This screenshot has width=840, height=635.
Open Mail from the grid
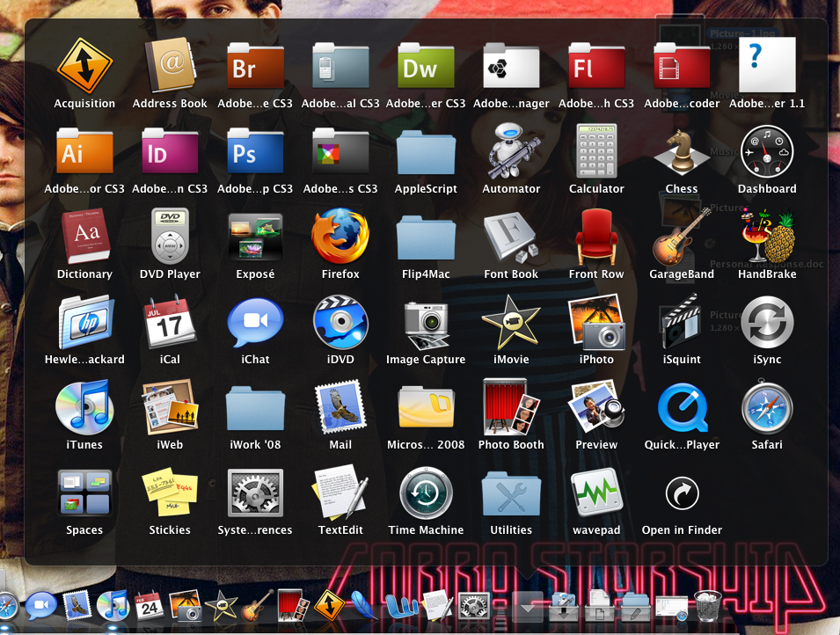[x=340, y=406]
